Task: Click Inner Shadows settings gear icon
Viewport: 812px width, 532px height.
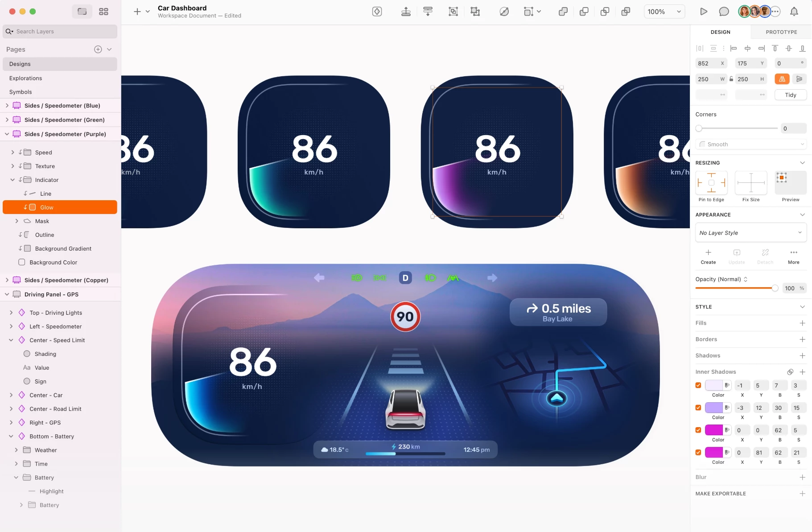Action: click(x=790, y=372)
